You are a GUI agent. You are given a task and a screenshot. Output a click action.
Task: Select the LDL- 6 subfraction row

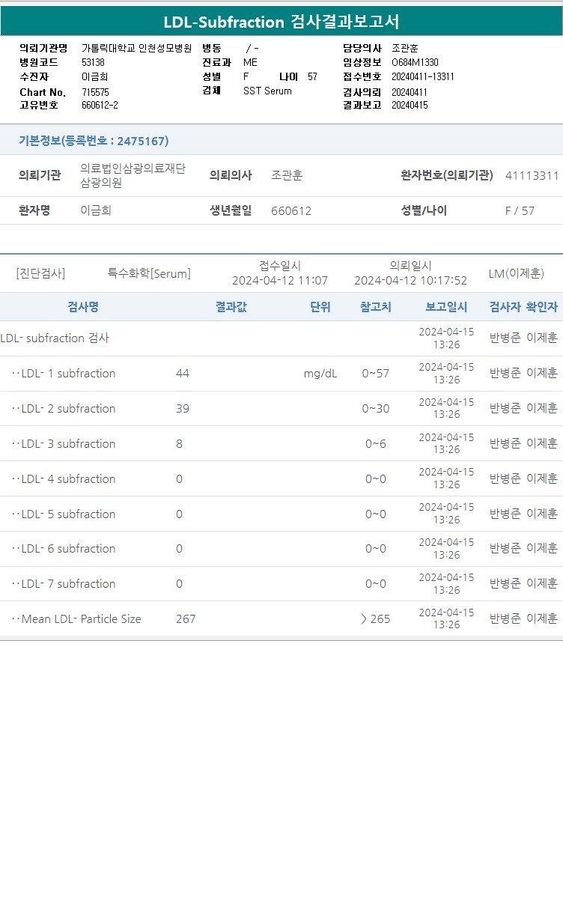281,549
